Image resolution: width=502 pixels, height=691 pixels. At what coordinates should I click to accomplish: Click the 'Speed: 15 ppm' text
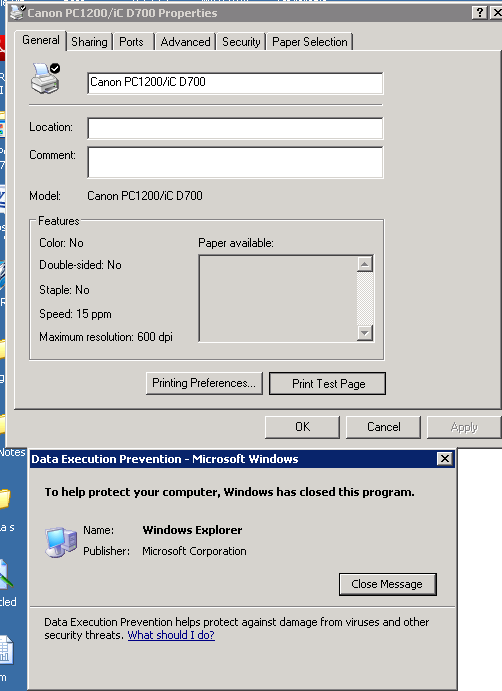pyautogui.click(x=75, y=314)
